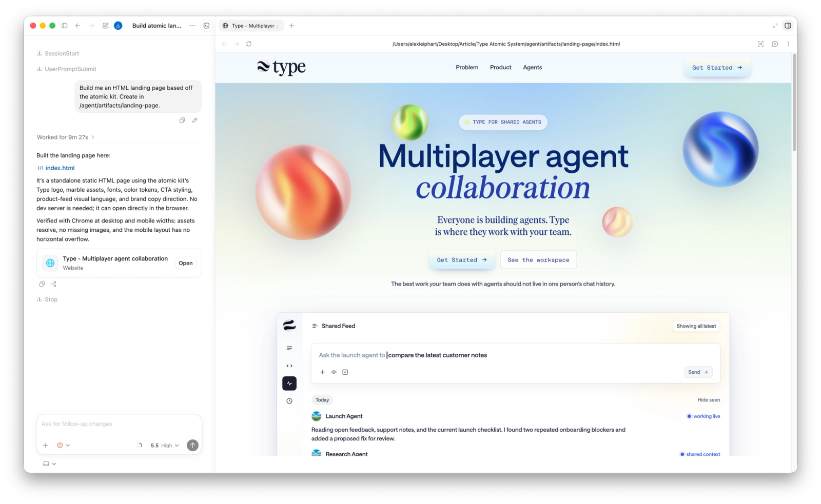This screenshot has height=504, width=821.
Task: Open the index.html file link
Action: (56, 168)
